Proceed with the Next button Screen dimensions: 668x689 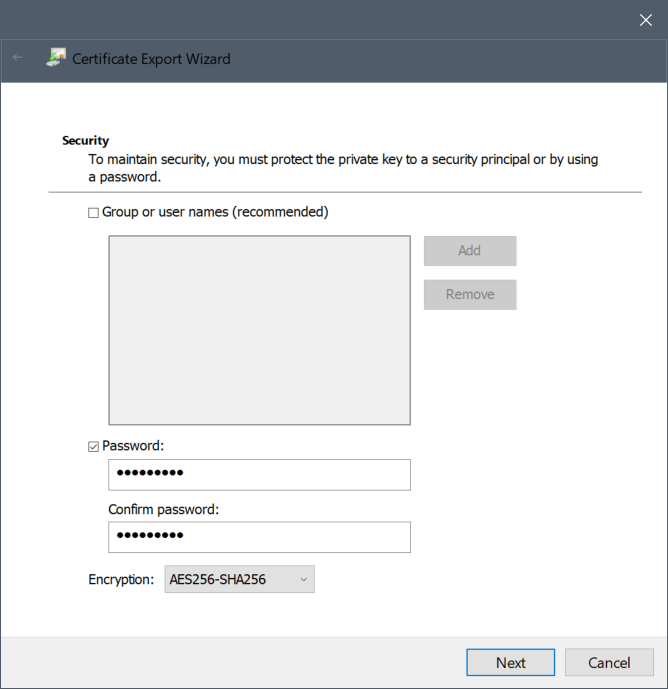pyautogui.click(x=510, y=662)
